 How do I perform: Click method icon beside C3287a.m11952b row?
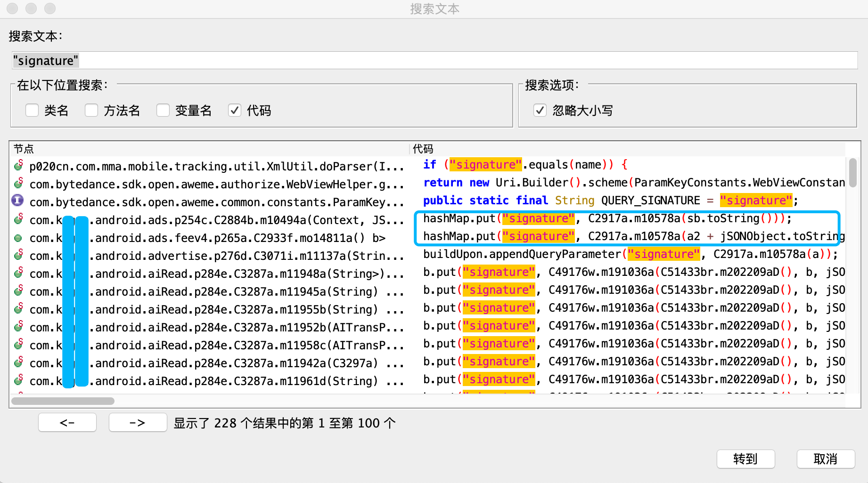pos(18,326)
